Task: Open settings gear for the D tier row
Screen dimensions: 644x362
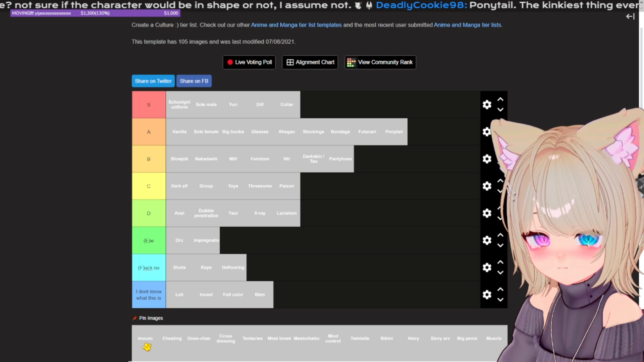Action: click(487, 213)
